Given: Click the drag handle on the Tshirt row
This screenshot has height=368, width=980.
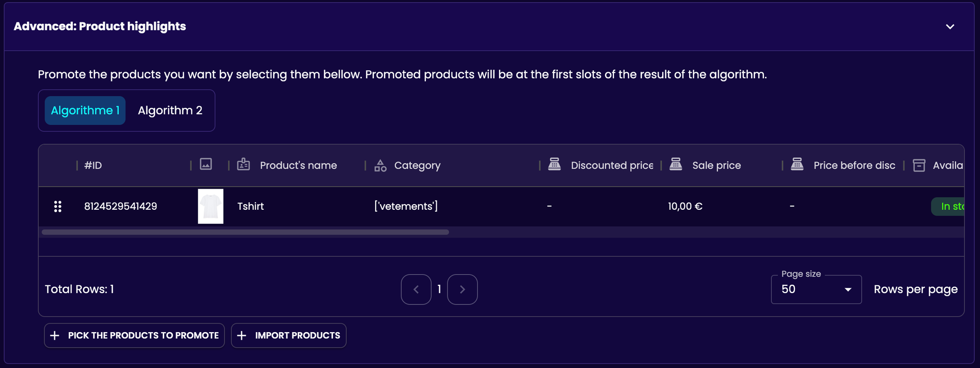Looking at the screenshot, I should click(x=57, y=206).
